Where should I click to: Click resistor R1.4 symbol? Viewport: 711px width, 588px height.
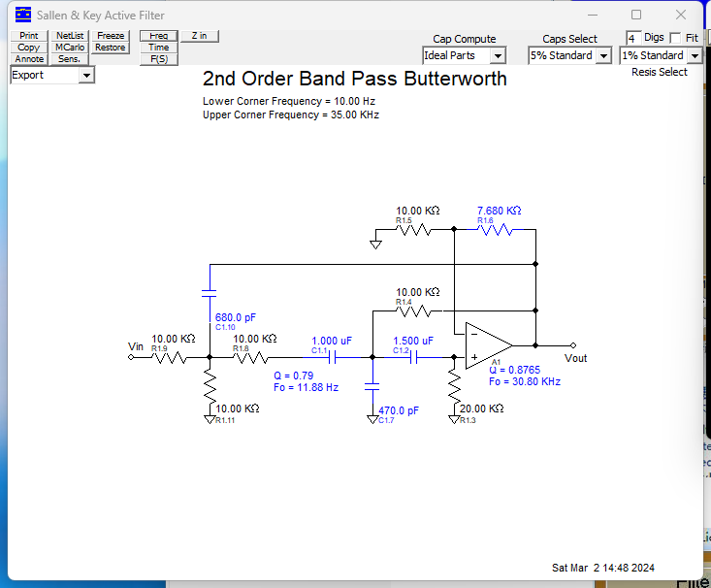pyautogui.click(x=413, y=311)
